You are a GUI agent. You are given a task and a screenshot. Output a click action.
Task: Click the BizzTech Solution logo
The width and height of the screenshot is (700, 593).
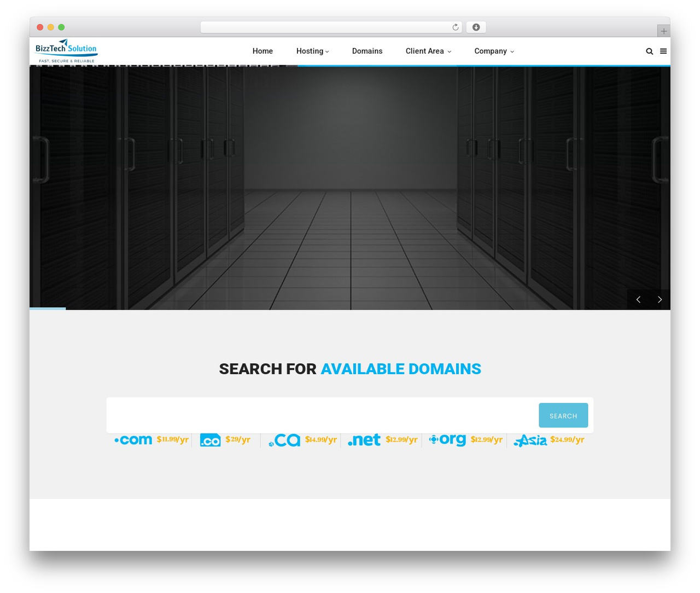pos(66,51)
